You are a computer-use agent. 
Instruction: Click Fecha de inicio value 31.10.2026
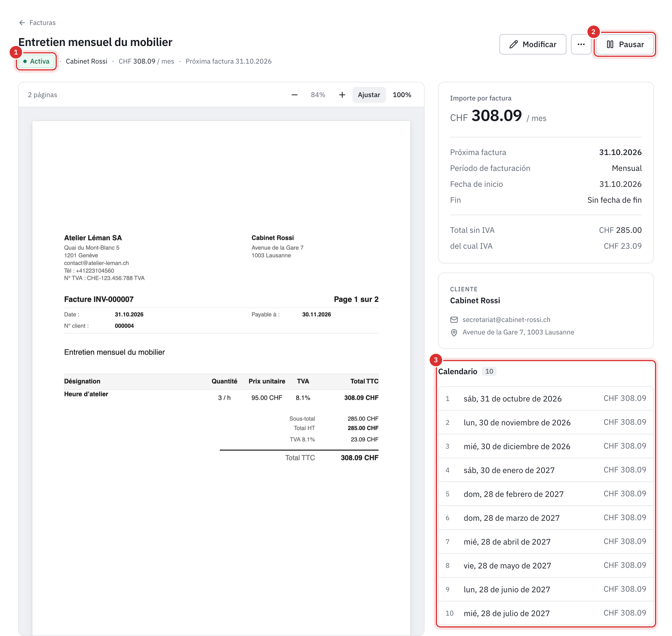(x=620, y=184)
